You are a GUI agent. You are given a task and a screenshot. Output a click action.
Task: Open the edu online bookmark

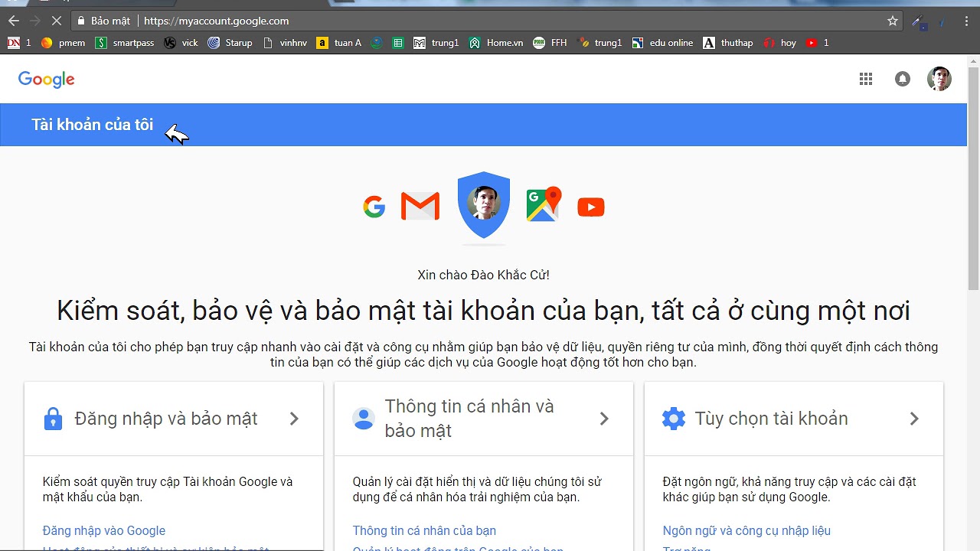pos(662,43)
